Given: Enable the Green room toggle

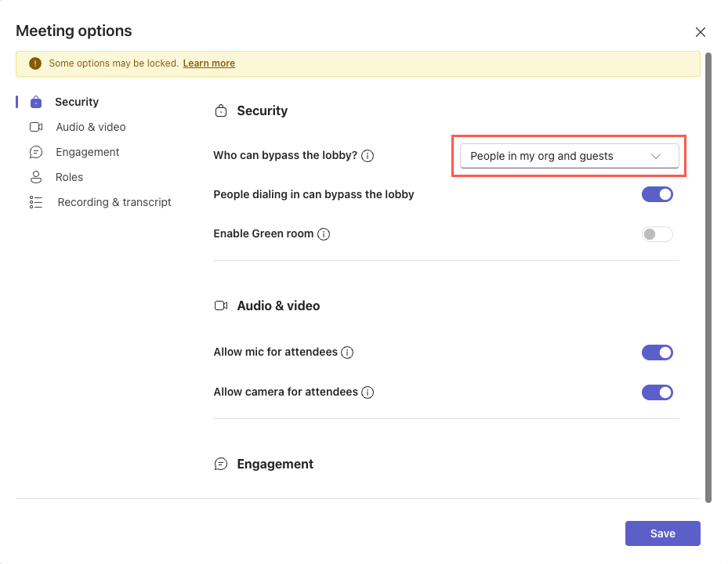Looking at the screenshot, I should (657, 234).
